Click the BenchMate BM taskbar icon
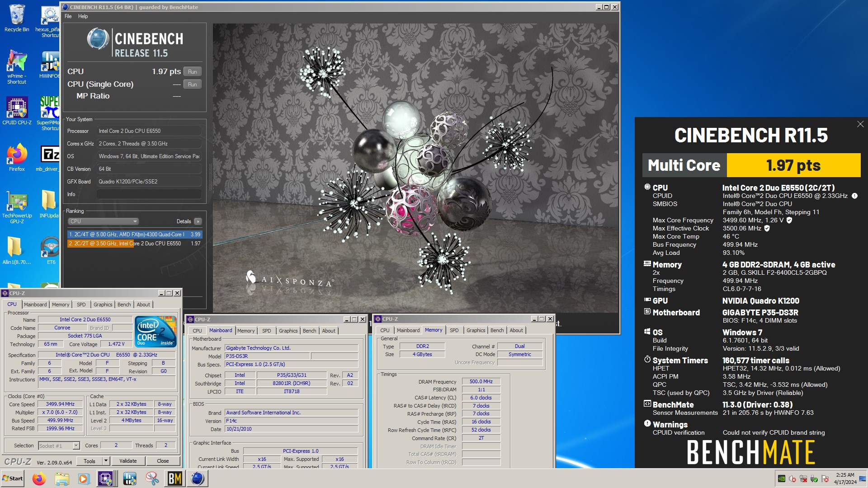868x488 pixels. pos(175,479)
